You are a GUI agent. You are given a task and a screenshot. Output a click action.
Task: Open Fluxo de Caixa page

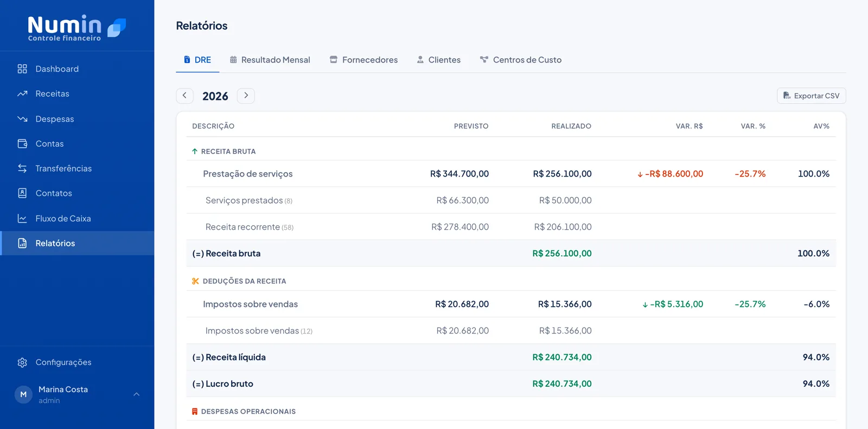point(77,218)
